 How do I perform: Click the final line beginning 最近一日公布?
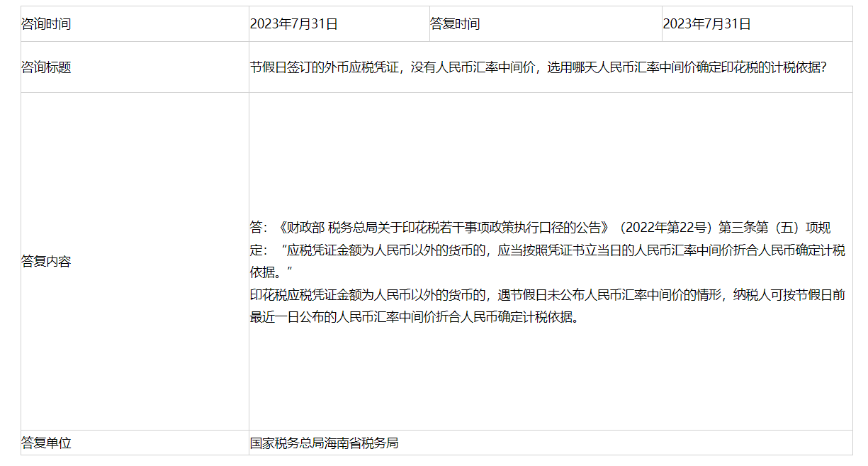click(415, 317)
